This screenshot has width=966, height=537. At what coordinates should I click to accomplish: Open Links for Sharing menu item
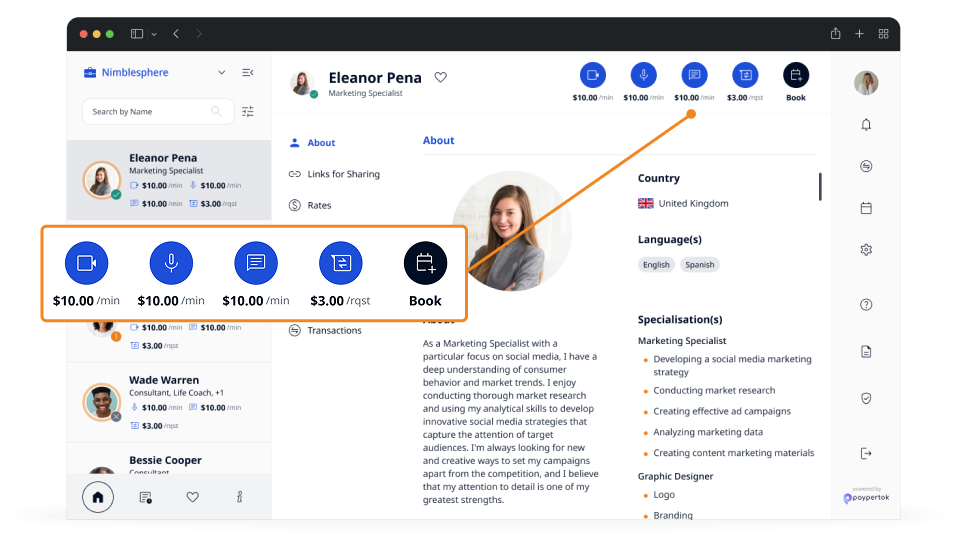[x=335, y=174]
